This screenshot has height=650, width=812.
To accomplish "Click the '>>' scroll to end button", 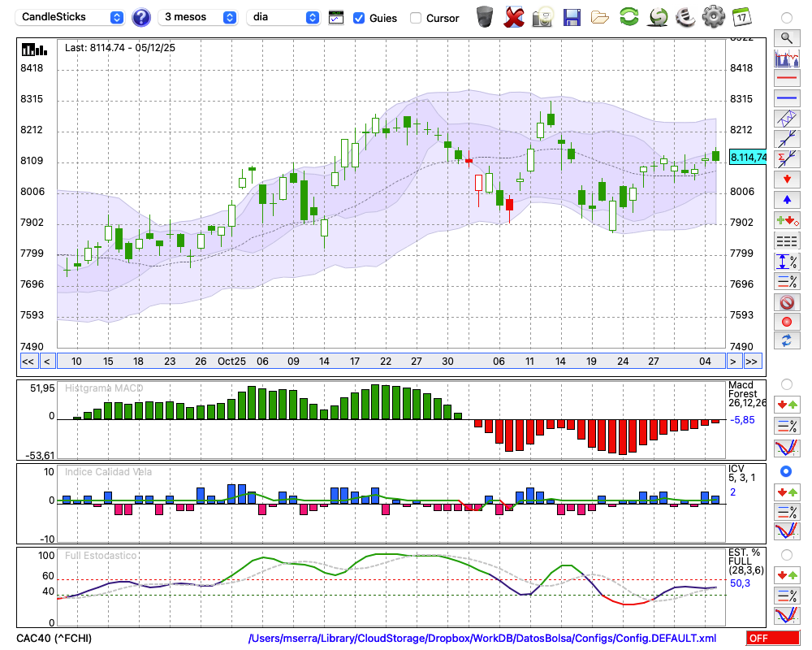I will coord(753,362).
